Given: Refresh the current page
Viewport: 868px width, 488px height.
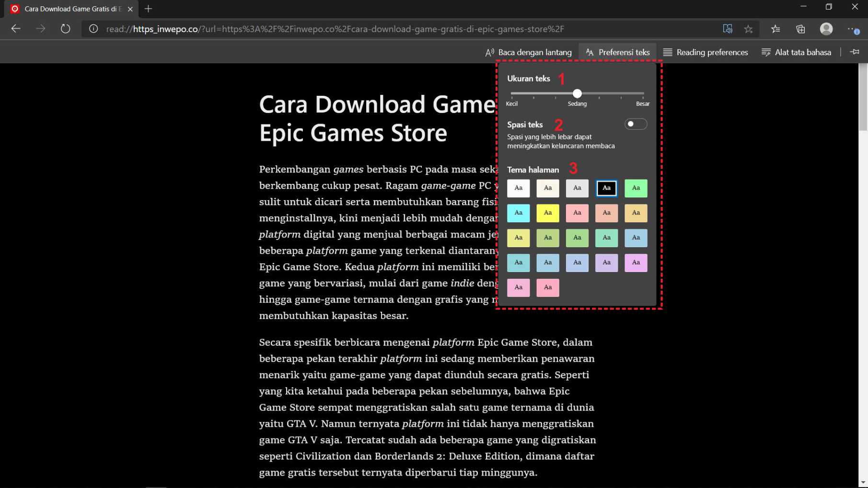Looking at the screenshot, I should [65, 29].
